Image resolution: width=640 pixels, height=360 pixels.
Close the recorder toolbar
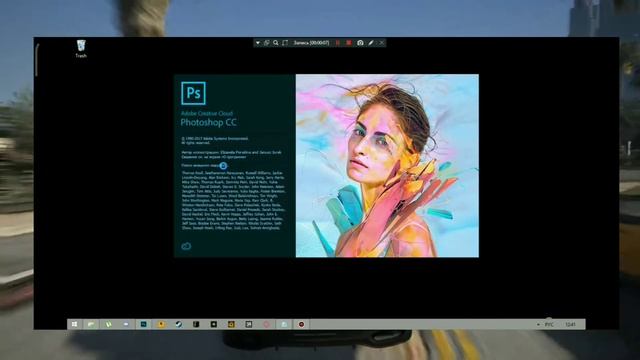tap(382, 43)
